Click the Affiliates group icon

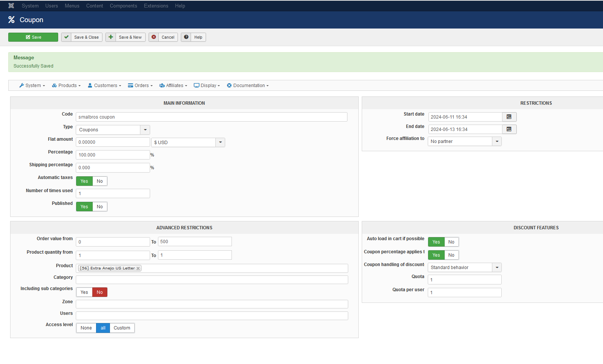click(x=162, y=86)
